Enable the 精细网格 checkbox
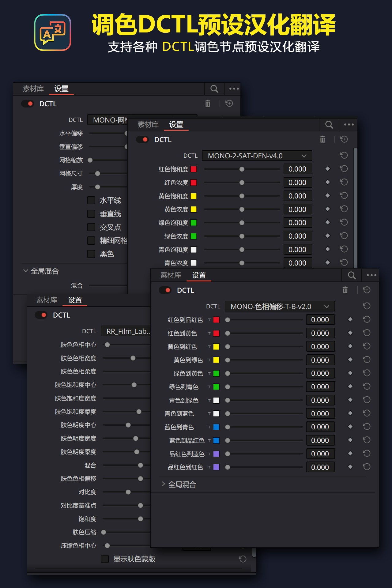Image resolution: width=392 pixels, height=588 pixels. coord(91,240)
